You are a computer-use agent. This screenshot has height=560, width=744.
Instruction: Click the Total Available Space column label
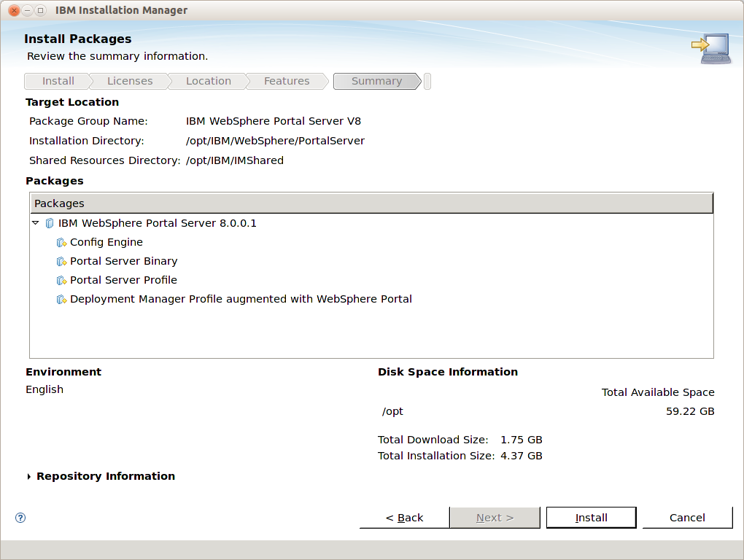(658, 392)
